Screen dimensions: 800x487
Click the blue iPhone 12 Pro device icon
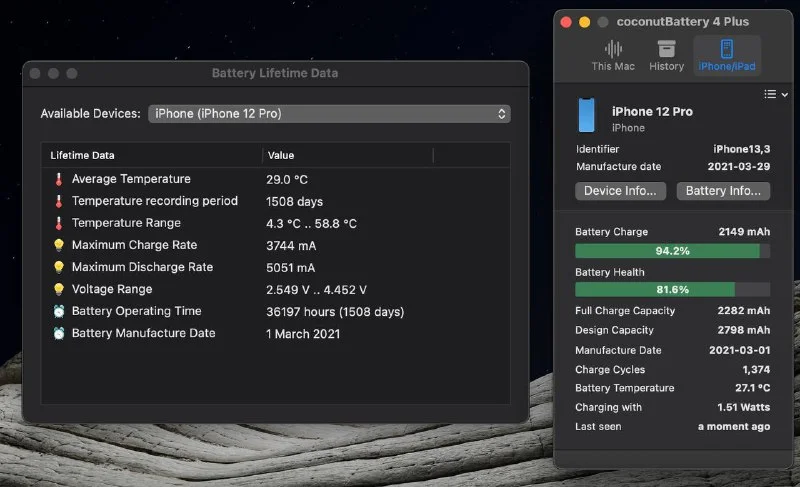pos(587,116)
